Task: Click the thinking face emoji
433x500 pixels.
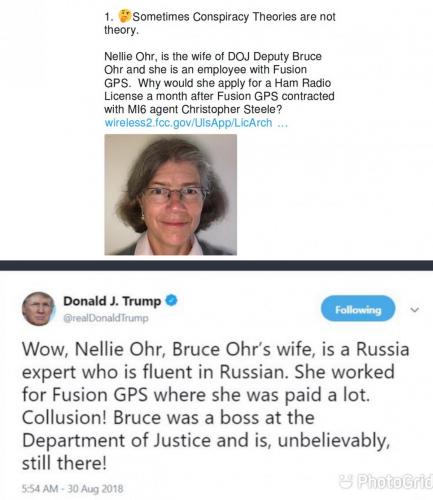Action: tap(125, 15)
